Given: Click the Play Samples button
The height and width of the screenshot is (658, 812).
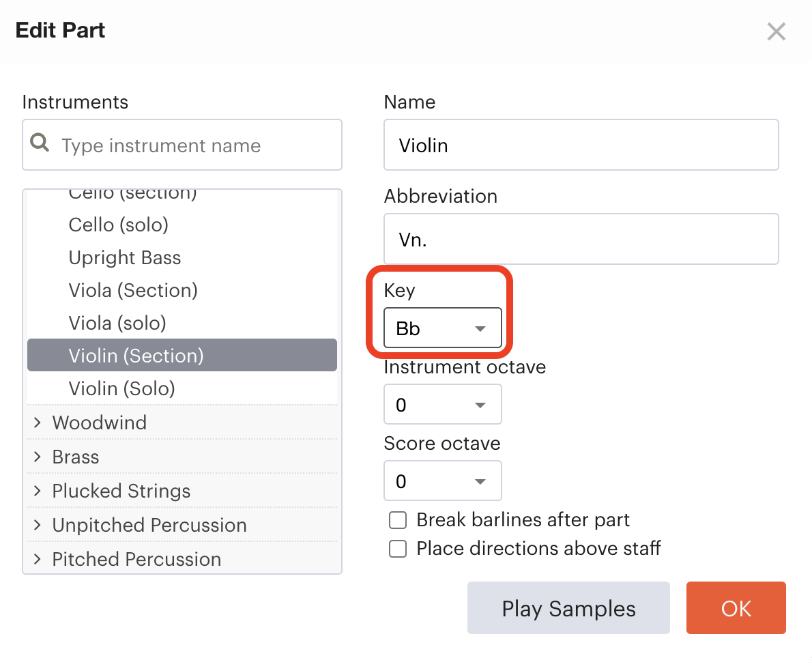Looking at the screenshot, I should [568, 607].
